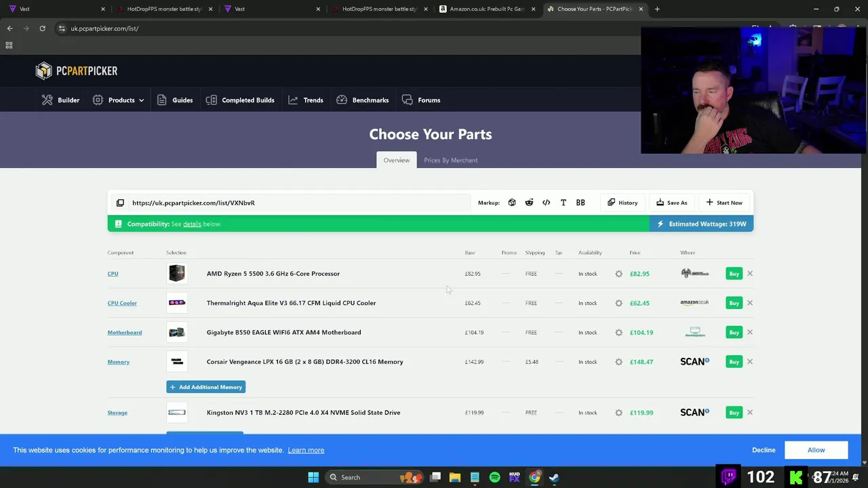Select the plain text markup icon

coord(563,203)
